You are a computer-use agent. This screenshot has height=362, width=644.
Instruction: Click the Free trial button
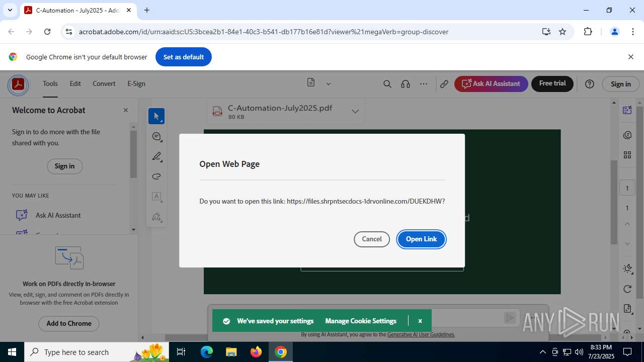[552, 83]
